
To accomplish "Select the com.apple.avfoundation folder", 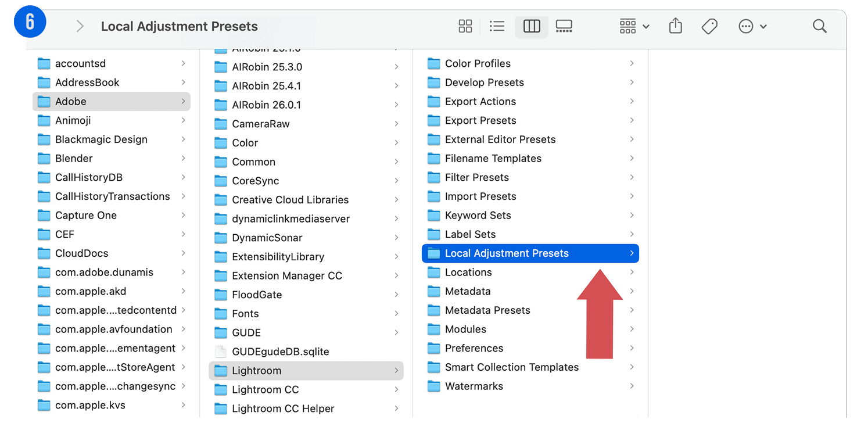I will point(112,329).
